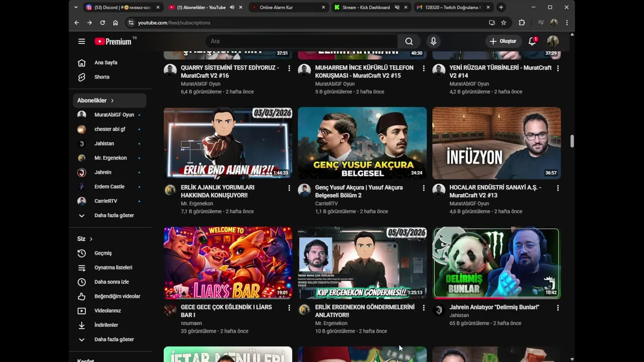Switch to the Discord tab
The width and height of the screenshot is (644, 362).
122,7
